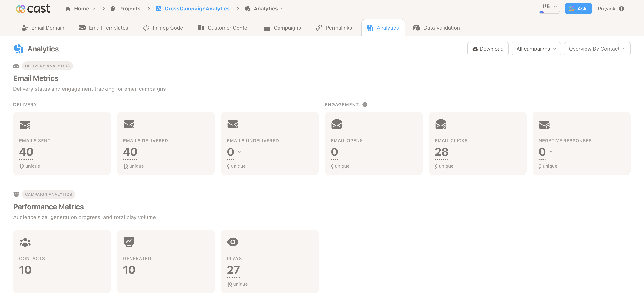Click the Plays eye icon
This screenshot has height=300, width=644.
[x=233, y=242]
